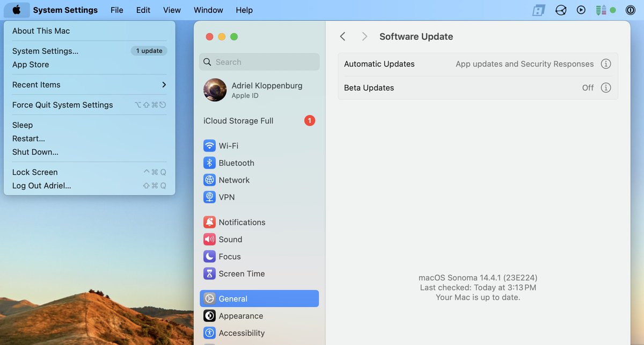Open info for Automatic Updates
This screenshot has height=345, width=644.
[606, 64]
